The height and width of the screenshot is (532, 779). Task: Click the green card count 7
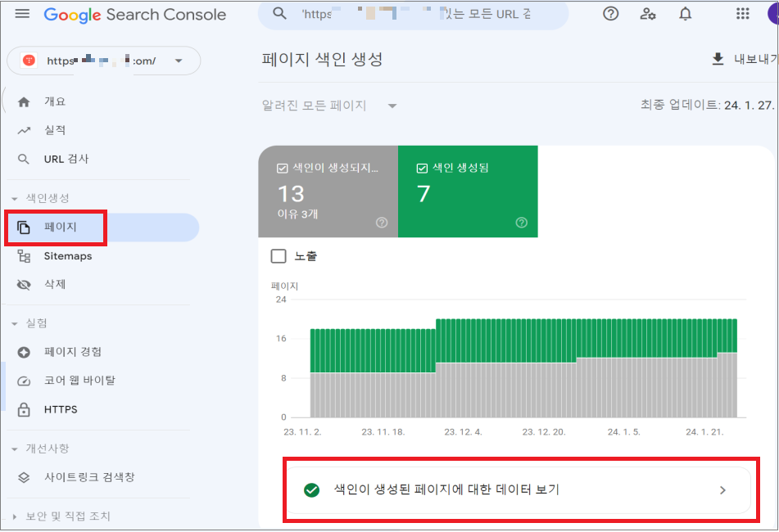(423, 193)
